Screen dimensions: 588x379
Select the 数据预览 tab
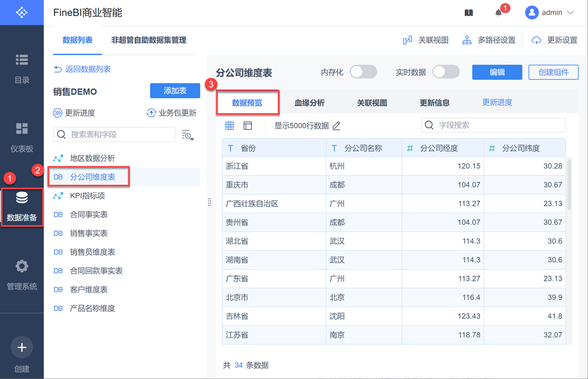[247, 103]
